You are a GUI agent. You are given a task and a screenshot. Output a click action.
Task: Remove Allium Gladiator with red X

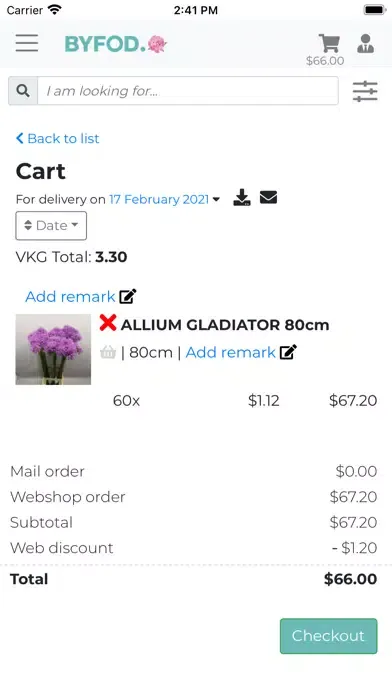coord(108,323)
